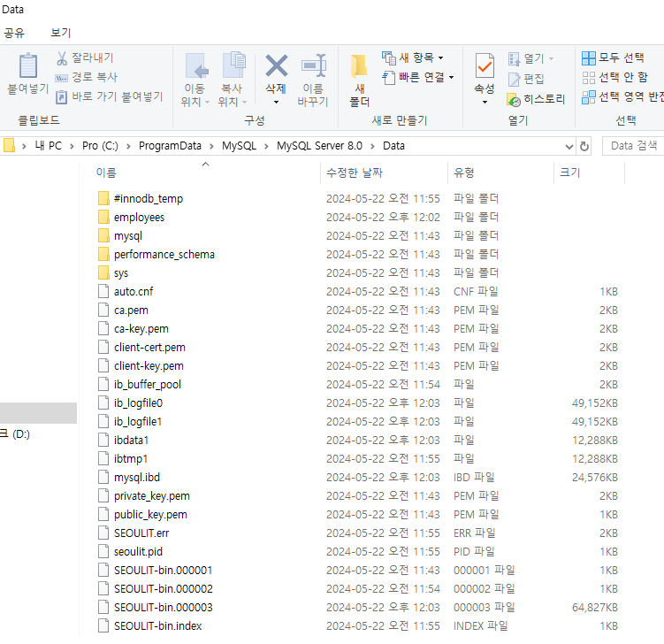Navigate to MySQL Server 8.0 breadcrumb
This screenshot has height=644, width=664.
point(319,146)
